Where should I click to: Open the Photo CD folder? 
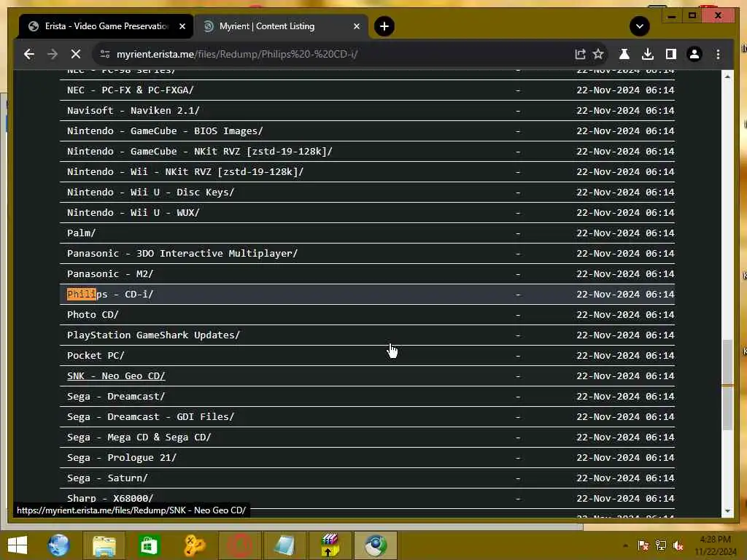coord(93,315)
